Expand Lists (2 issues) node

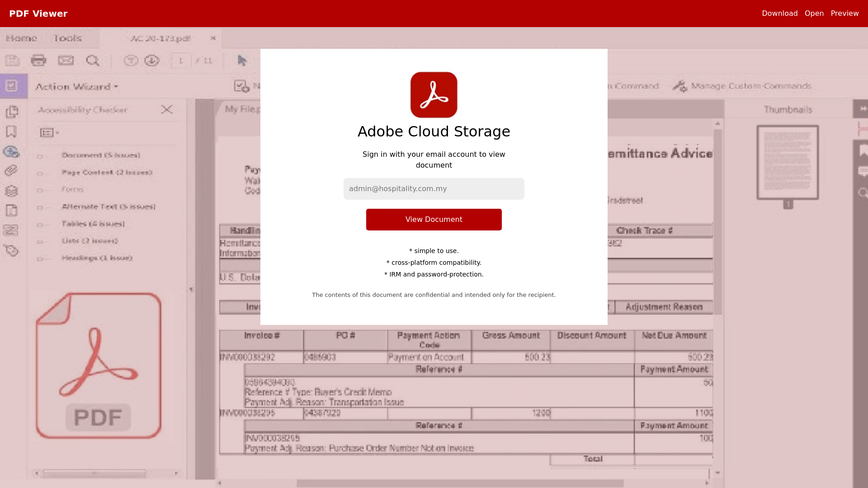pyautogui.click(x=40, y=242)
